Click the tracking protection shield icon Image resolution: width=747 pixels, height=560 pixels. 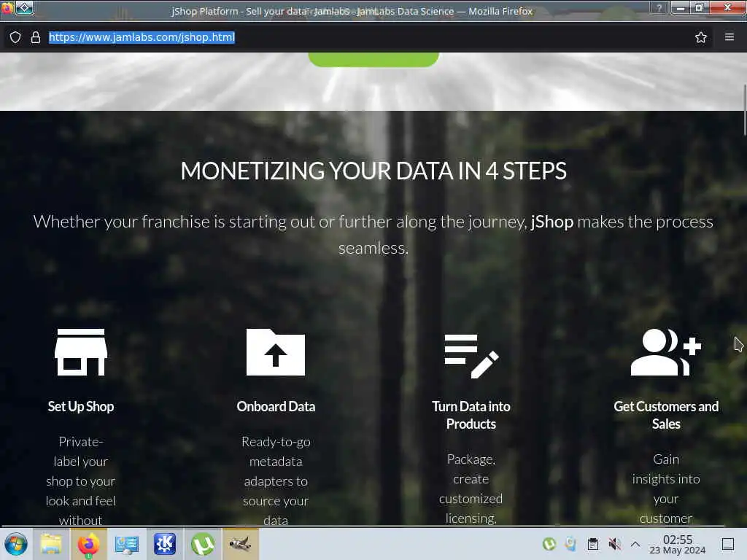pyautogui.click(x=15, y=37)
